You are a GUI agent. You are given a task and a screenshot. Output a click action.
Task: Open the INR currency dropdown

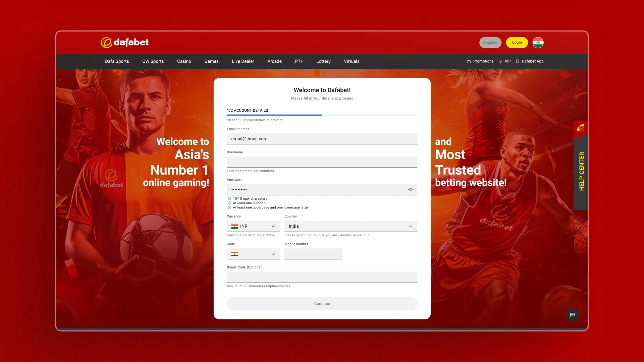click(x=253, y=226)
